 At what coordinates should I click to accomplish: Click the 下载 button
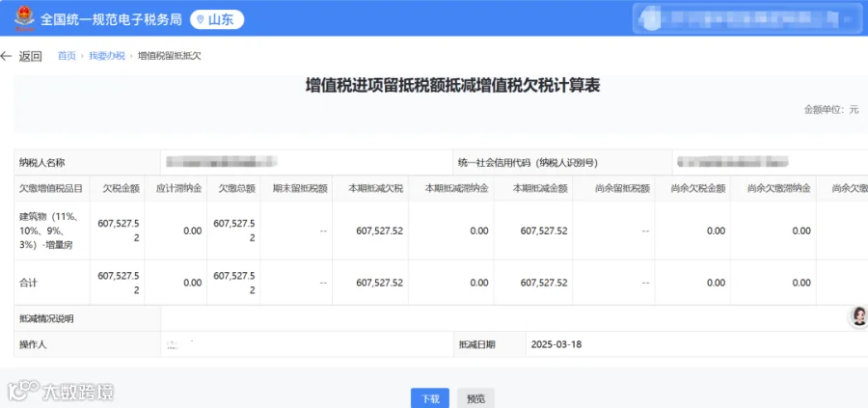point(430,398)
